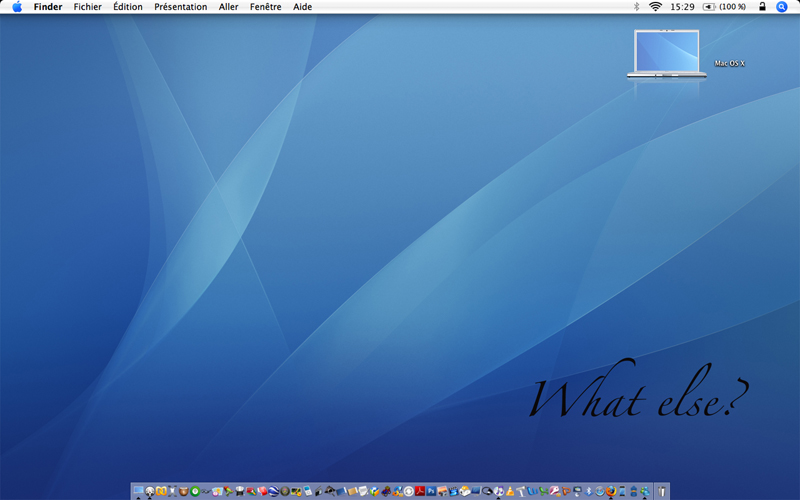Viewport: 800px width, 500px height.
Task: Open iMovie clapboard icon in Dock
Action: (x=454, y=491)
